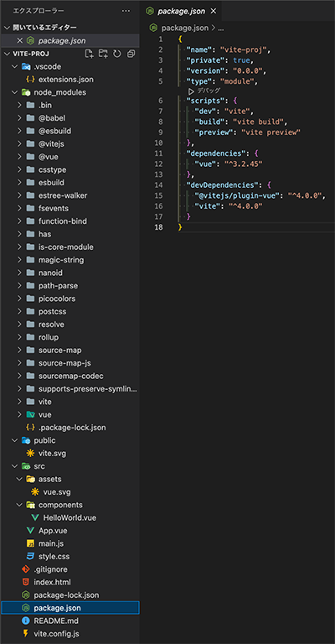335x644 pixels.
Task: Click the New File icon in VITE-PROJ header
Action: [89, 54]
